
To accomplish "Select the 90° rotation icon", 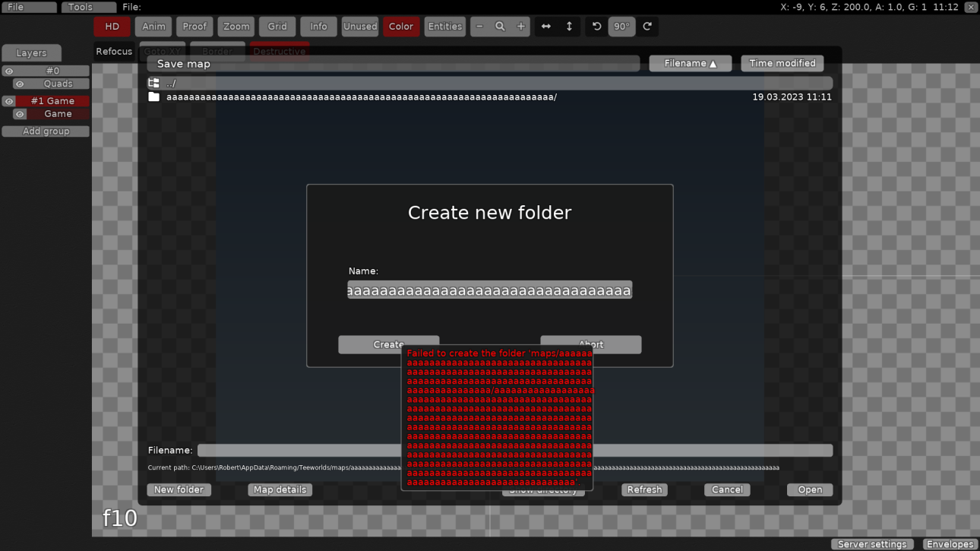I will click(x=621, y=26).
